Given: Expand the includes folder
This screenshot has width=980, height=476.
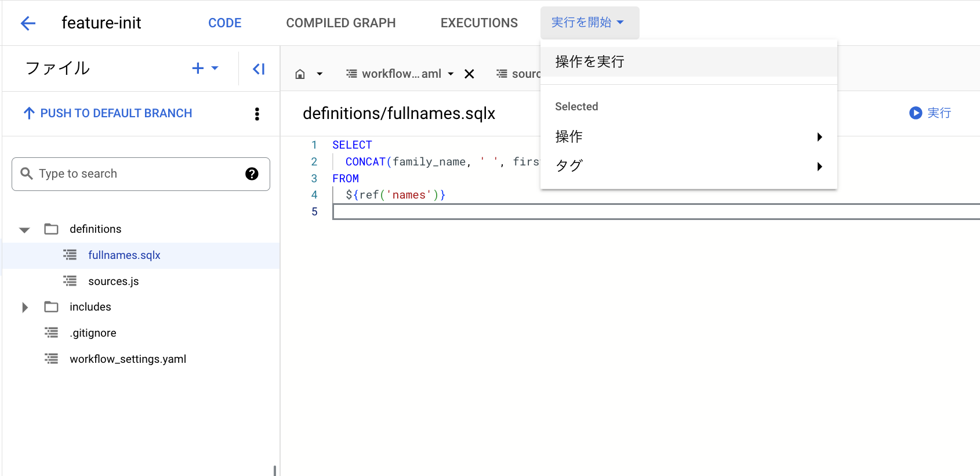Looking at the screenshot, I should tap(25, 307).
